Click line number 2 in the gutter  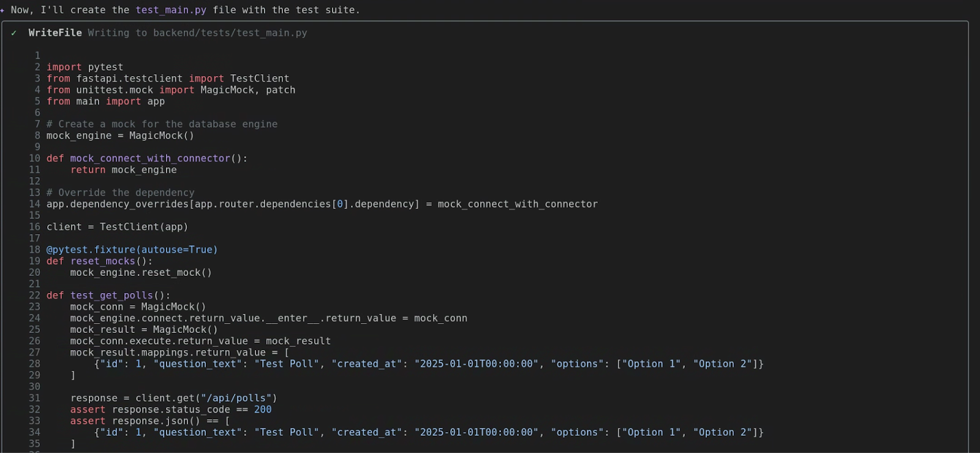[37, 67]
